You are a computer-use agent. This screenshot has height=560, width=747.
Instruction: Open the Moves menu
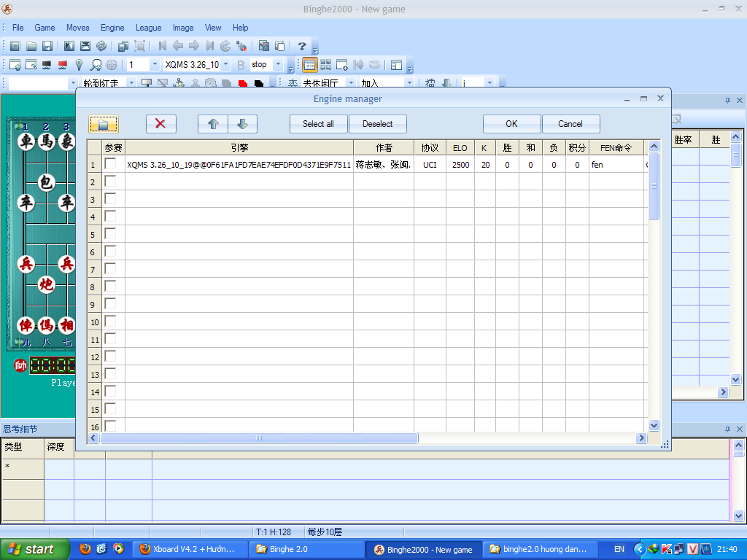77,28
